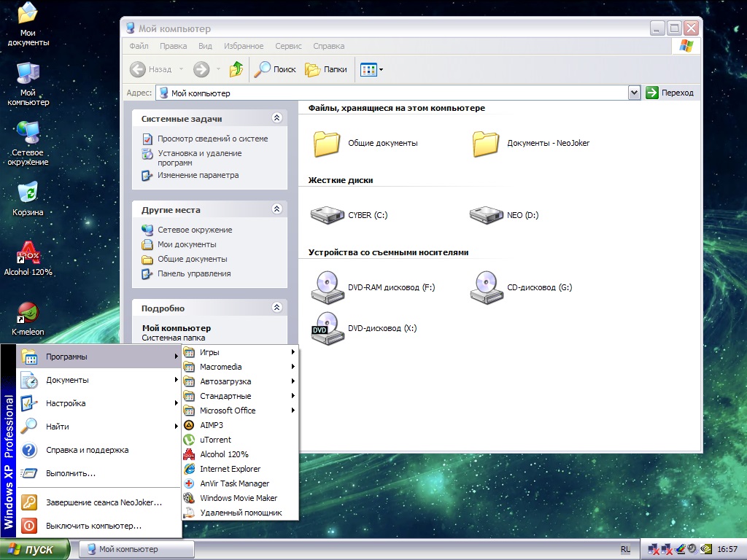Click the Панель управления link
747x560 pixels.
194,273
